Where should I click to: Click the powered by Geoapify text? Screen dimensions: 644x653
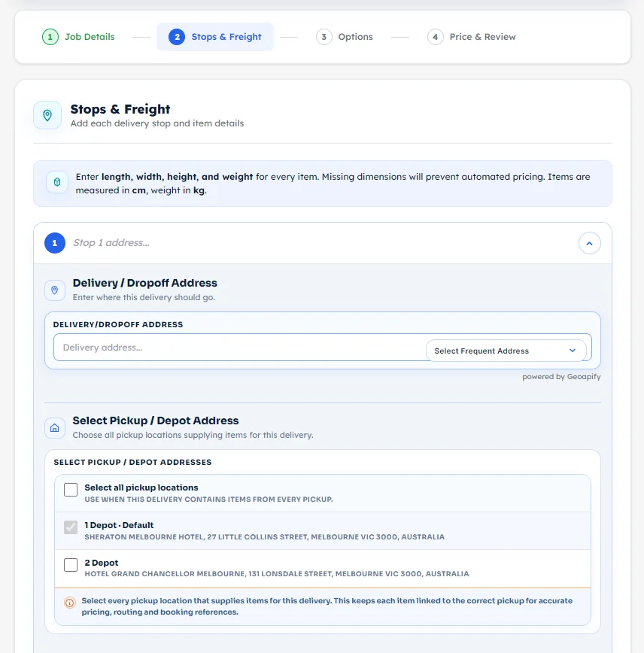[x=561, y=376]
